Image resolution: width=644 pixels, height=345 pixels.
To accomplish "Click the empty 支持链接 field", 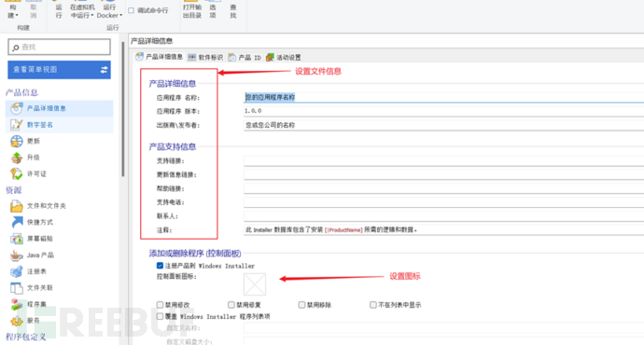I will point(443,160).
